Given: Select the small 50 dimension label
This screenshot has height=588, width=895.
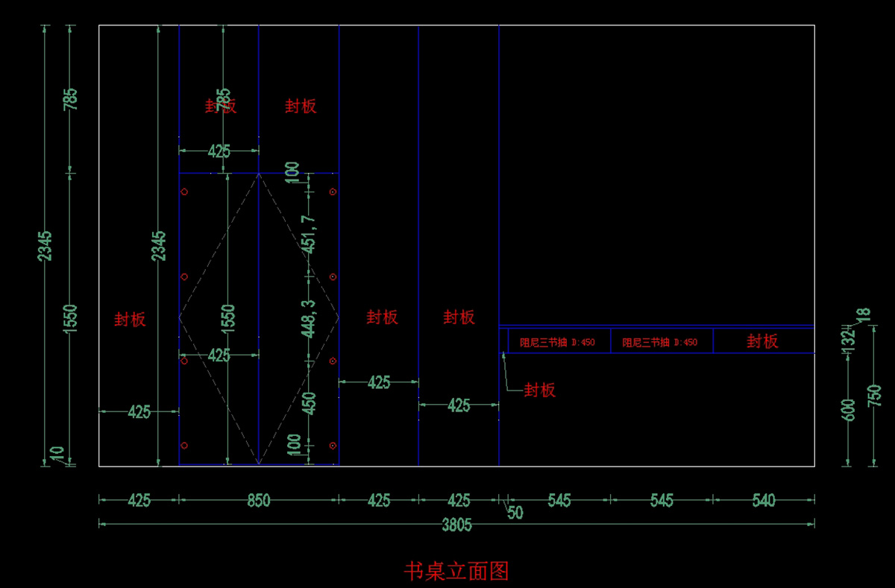Looking at the screenshot, I should pos(515,513).
